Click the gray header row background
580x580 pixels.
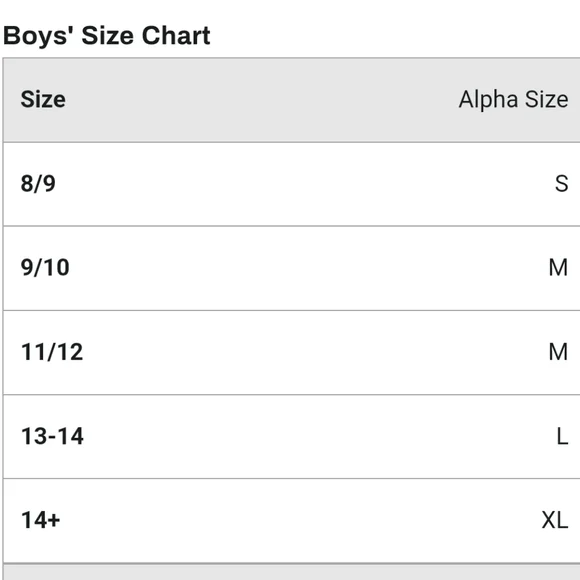coord(292,100)
